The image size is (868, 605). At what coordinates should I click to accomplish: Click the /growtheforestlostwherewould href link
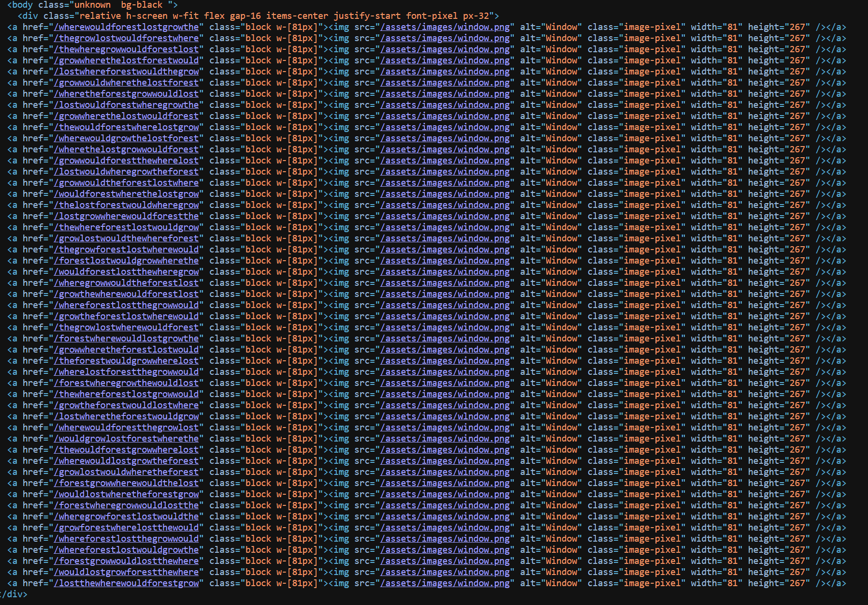coord(126,316)
